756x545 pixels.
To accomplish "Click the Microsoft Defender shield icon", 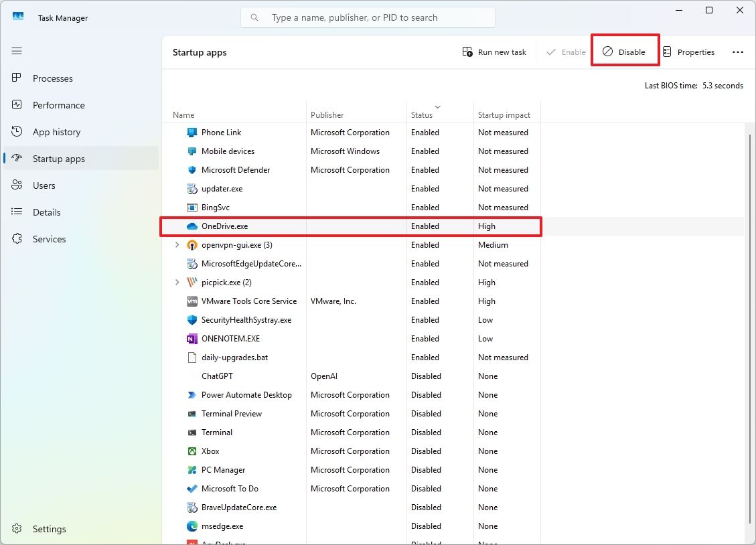I will [191, 169].
